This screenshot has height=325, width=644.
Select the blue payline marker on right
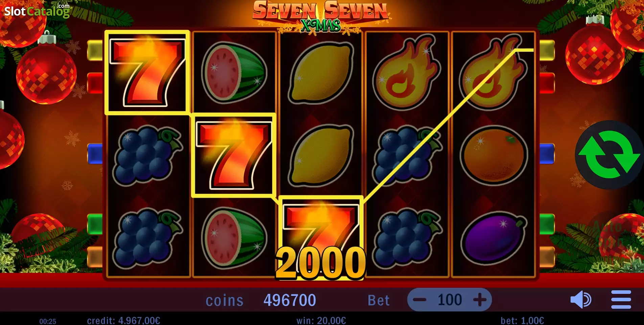(547, 154)
